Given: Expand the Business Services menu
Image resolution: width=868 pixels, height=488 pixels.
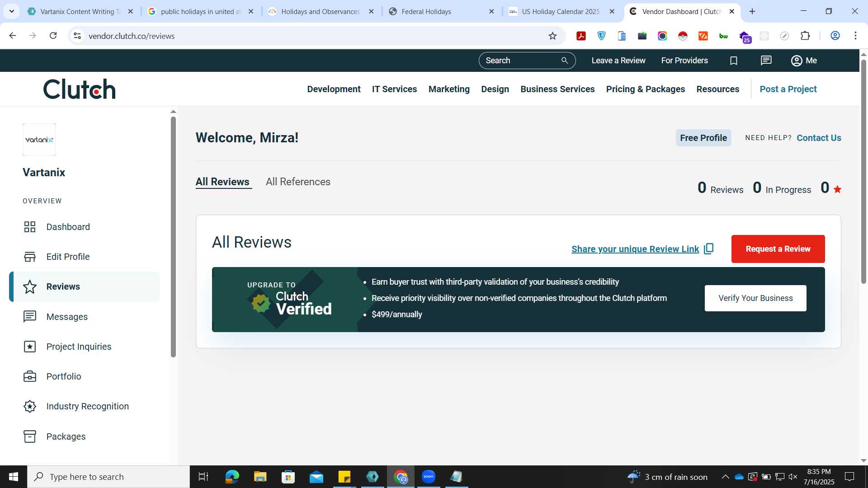Looking at the screenshot, I should 557,89.
